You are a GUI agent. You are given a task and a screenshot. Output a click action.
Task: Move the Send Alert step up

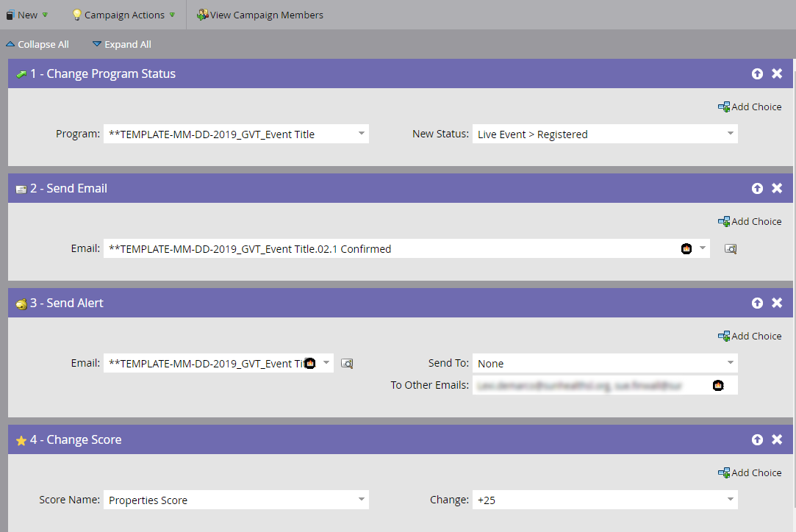coord(757,303)
